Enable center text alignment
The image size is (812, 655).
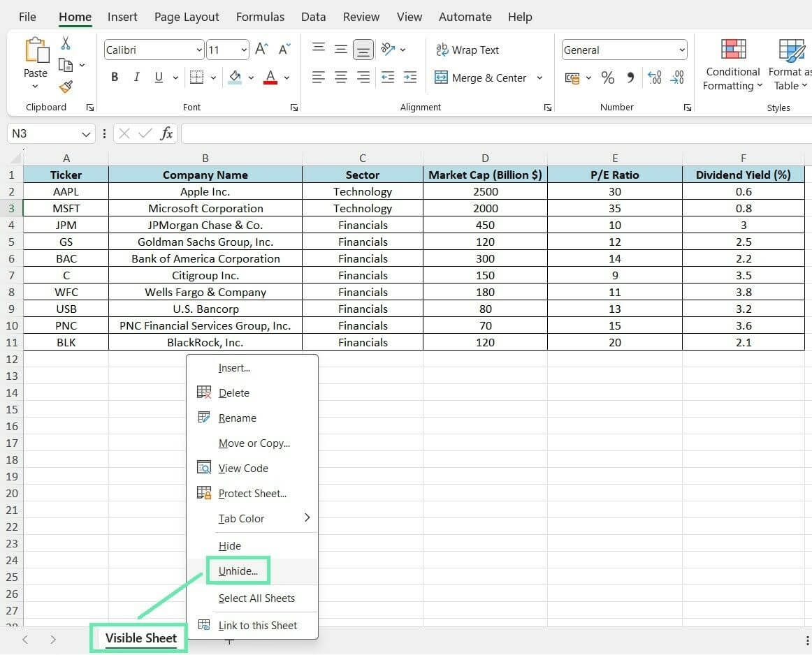pyautogui.click(x=341, y=78)
